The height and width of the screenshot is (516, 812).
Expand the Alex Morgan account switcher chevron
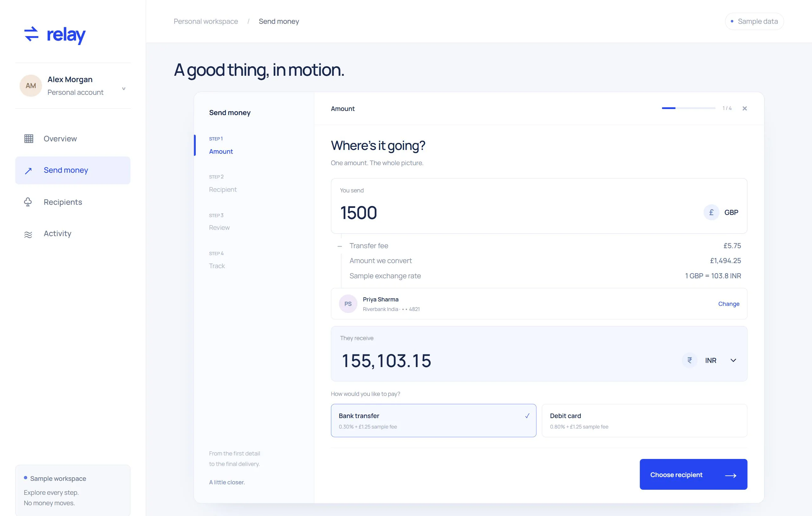pos(124,89)
